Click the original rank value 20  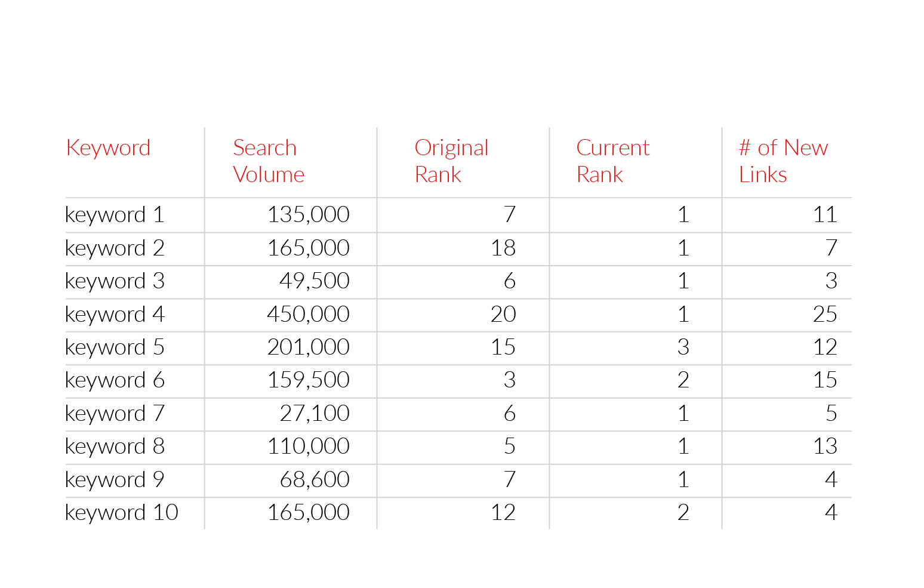[503, 314]
